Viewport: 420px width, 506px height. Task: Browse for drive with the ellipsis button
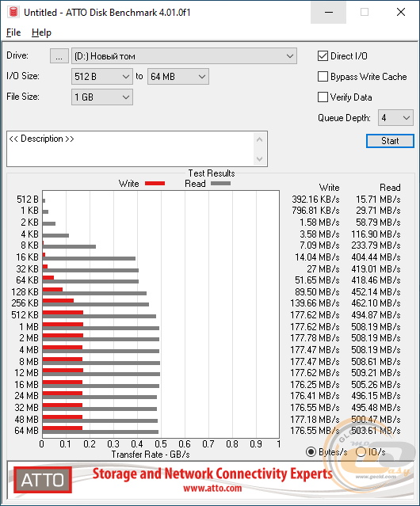59,56
